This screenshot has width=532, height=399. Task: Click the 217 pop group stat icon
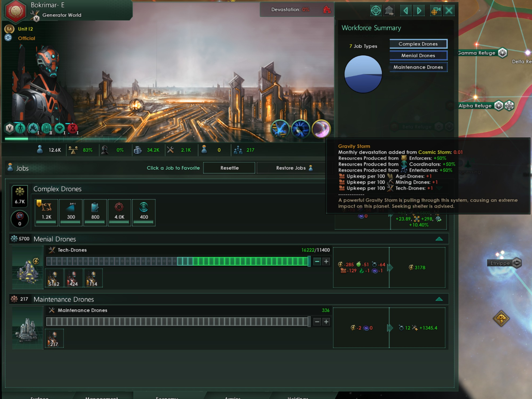[x=238, y=150]
